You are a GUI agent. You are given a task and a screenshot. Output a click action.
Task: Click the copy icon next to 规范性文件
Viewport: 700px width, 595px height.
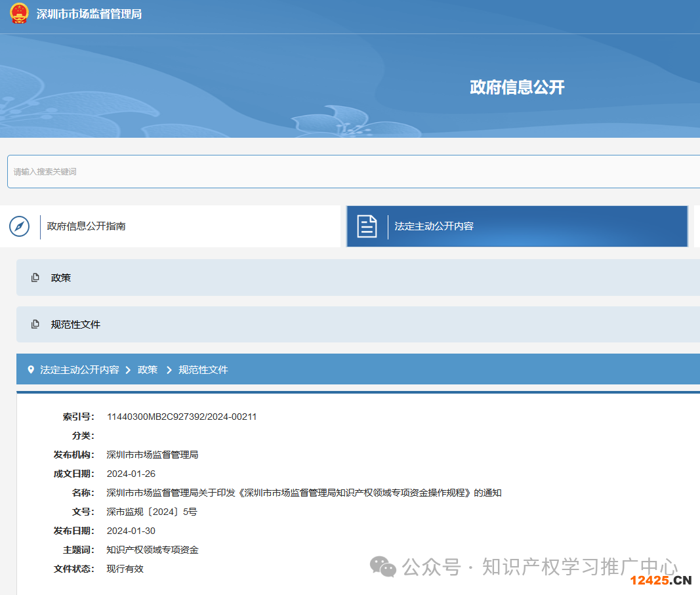(35, 324)
